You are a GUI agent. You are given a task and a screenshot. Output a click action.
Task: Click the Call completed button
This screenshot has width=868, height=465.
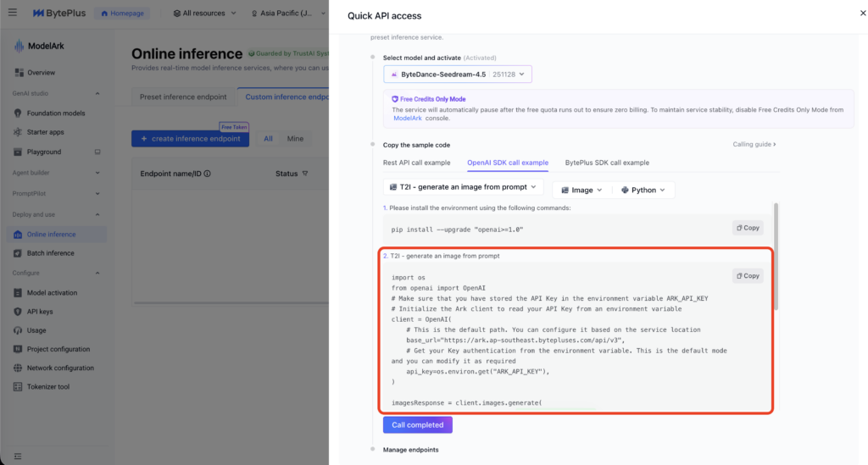tap(417, 425)
